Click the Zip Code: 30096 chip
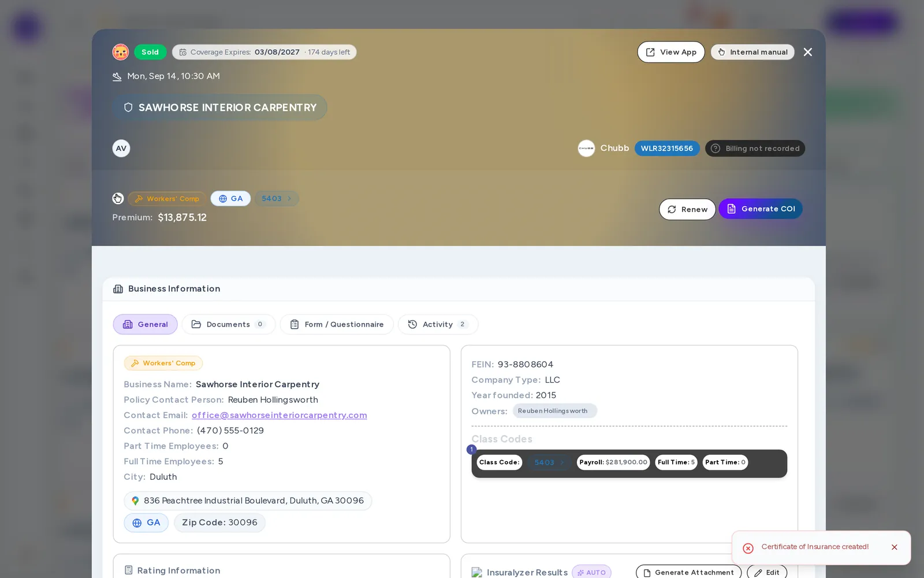924x578 pixels. click(219, 523)
